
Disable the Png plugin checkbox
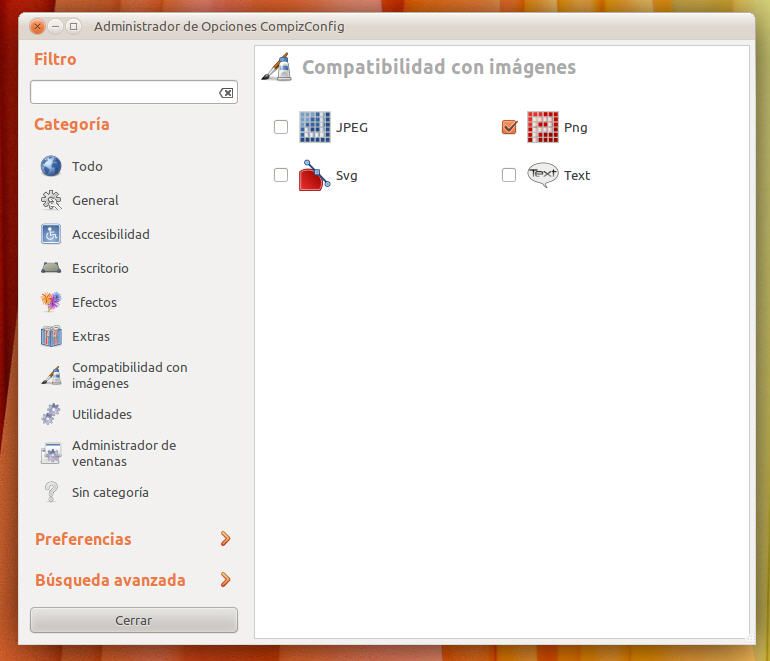click(x=509, y=127)
